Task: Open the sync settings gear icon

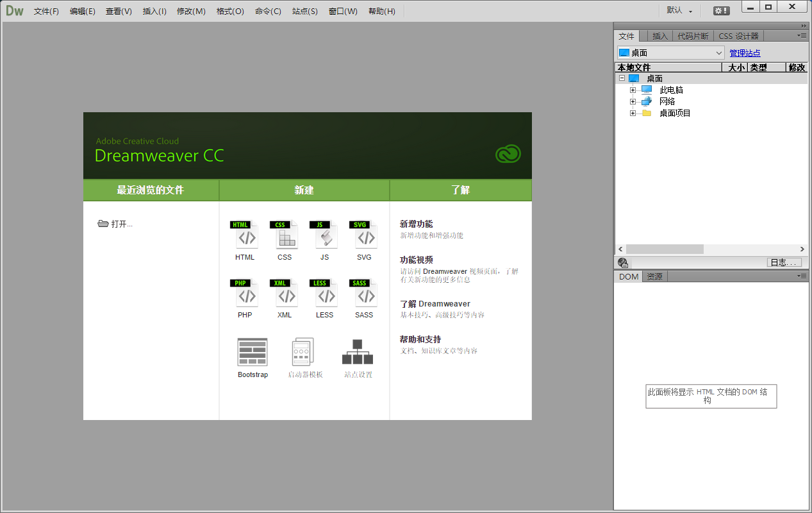Action: pyautogui.click(x=721, y=11)
